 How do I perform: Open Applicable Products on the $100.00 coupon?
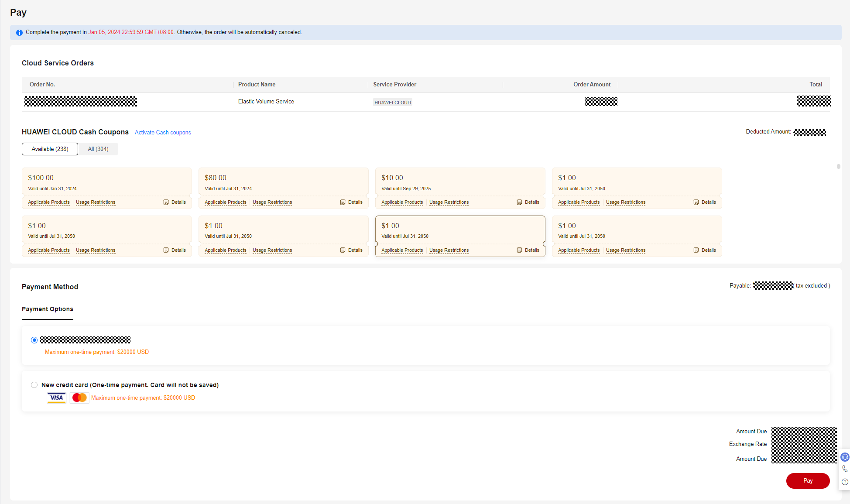point(49,202)
